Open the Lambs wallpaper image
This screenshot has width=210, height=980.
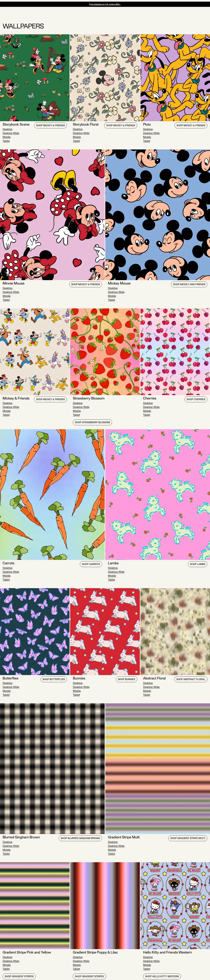pos(158,495)
